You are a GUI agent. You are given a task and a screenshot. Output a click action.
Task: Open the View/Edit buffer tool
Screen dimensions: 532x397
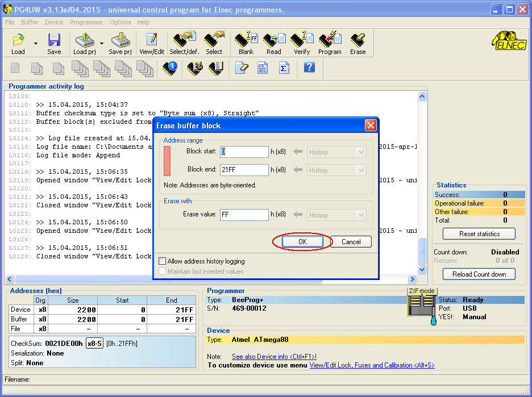(x=152, y=43)
